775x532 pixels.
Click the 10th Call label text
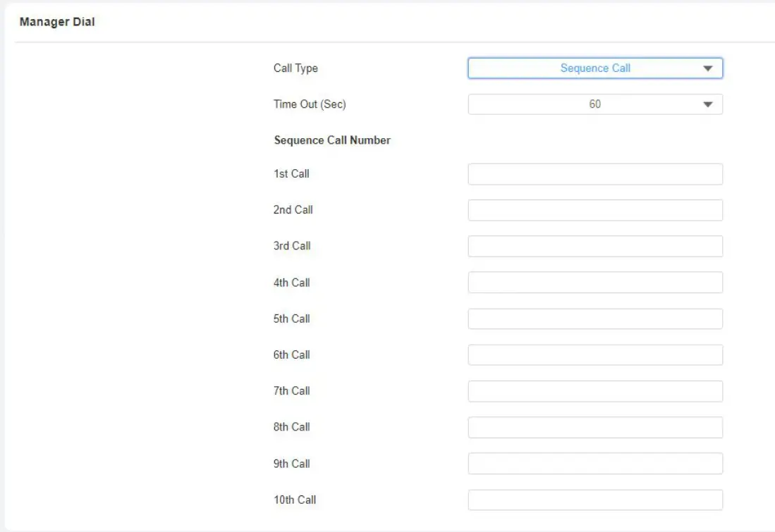(295, 500)
